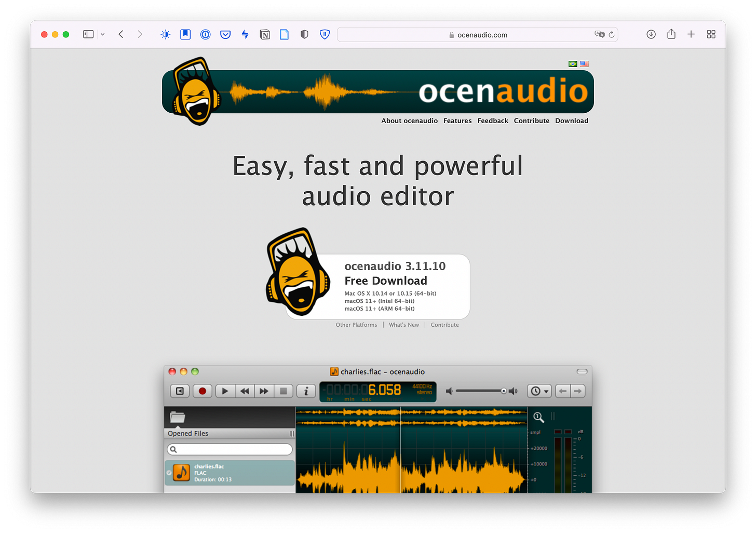Click the volume slider in the screenshot
This screenshot has height=533, width=756.
pos(481,391)
